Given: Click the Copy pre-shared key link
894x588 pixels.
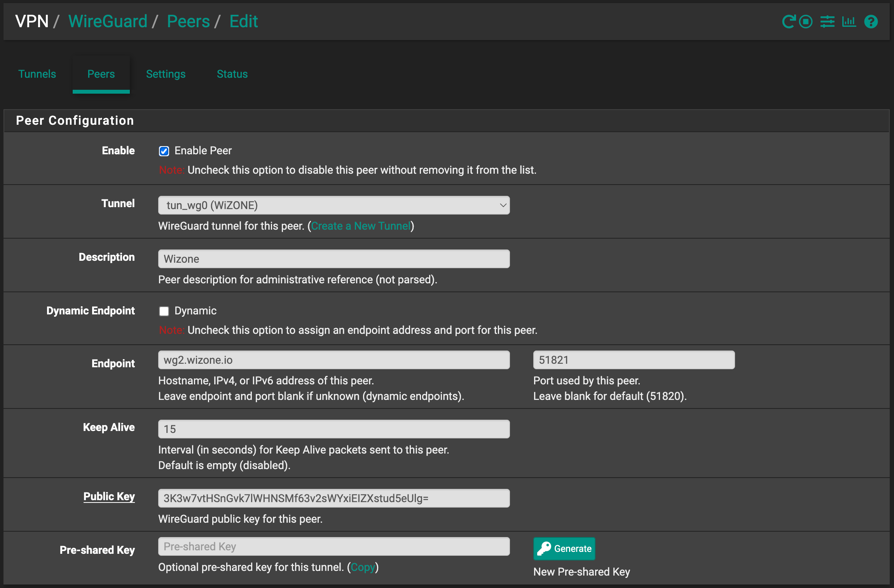Looking at the screenshot, I should (363, 567).
